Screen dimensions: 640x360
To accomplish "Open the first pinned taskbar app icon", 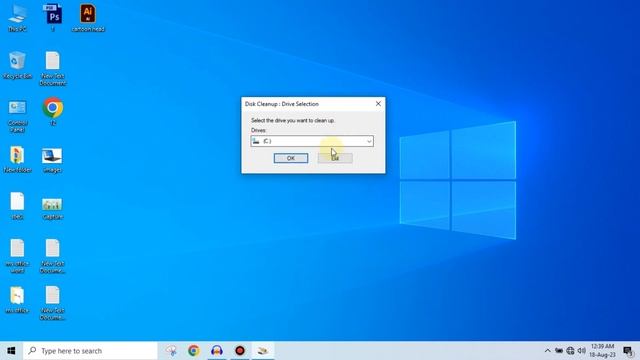I will tap(171, 351).
